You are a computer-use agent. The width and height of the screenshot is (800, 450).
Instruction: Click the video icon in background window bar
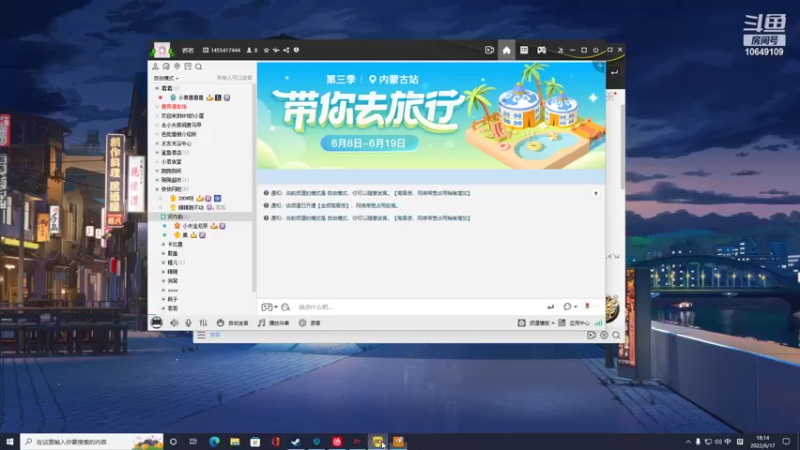[591, 335]
